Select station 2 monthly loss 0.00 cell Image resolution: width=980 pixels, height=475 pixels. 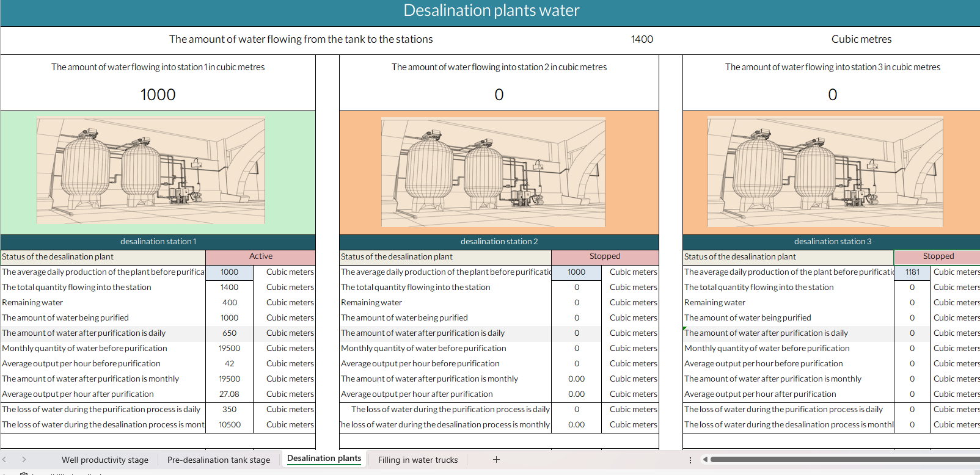[576, 424]
